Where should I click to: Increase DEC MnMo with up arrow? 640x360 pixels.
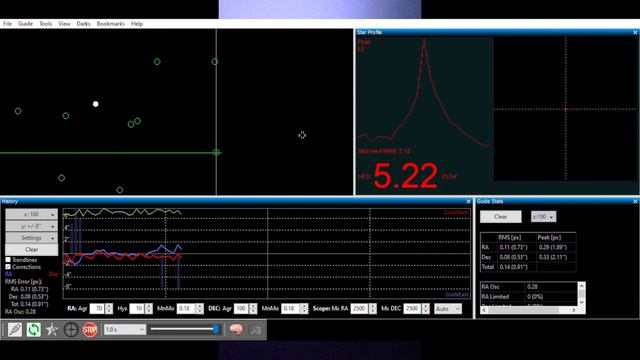click(x=304, y=306)
